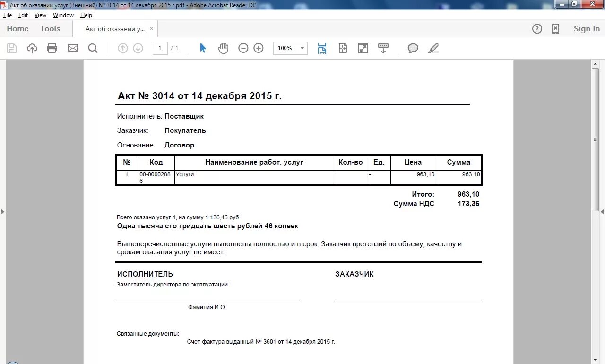Click the 'Сумма НДС' value 173,36
Viewport: 605px width, 364px height.
pyautogui.click(x=468, y=204)
